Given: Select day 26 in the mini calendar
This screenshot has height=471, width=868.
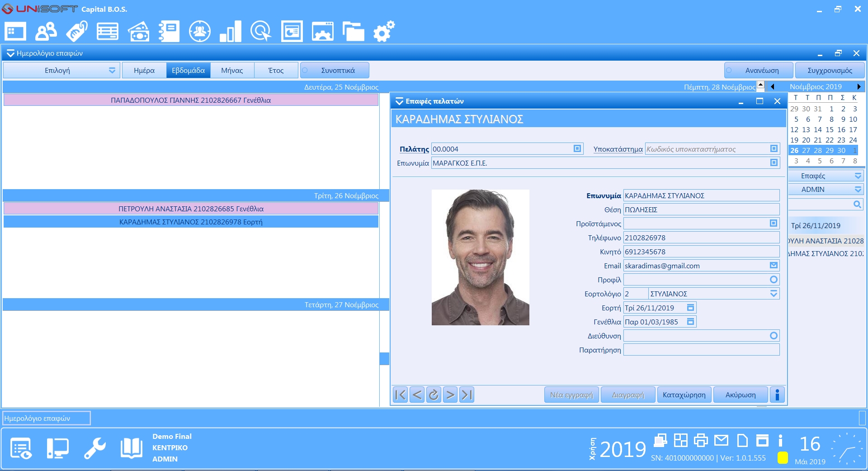Looking at the screenshot, I should 794,151.
